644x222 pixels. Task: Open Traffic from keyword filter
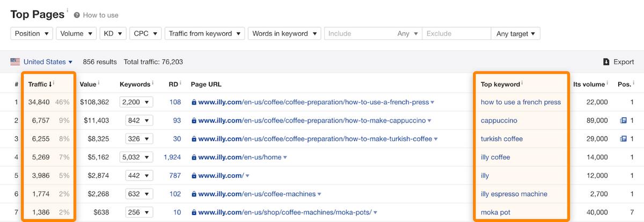(204, 33)
